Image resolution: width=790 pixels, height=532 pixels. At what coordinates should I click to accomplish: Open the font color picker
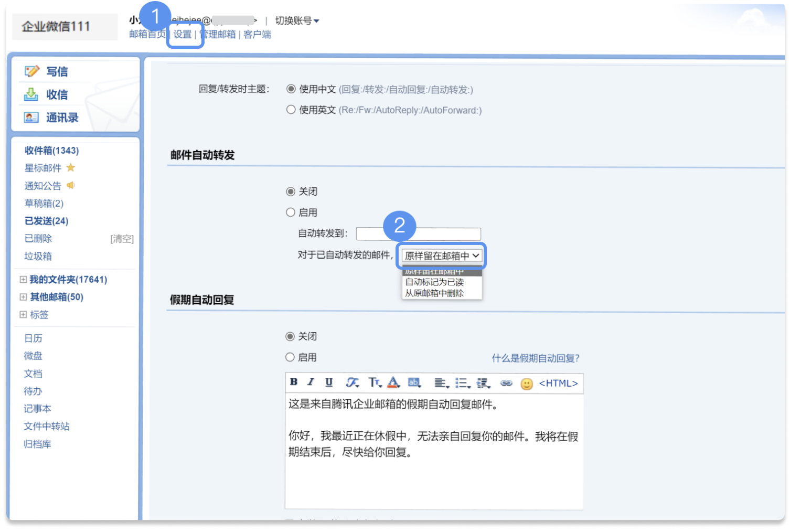pos(393,382)
